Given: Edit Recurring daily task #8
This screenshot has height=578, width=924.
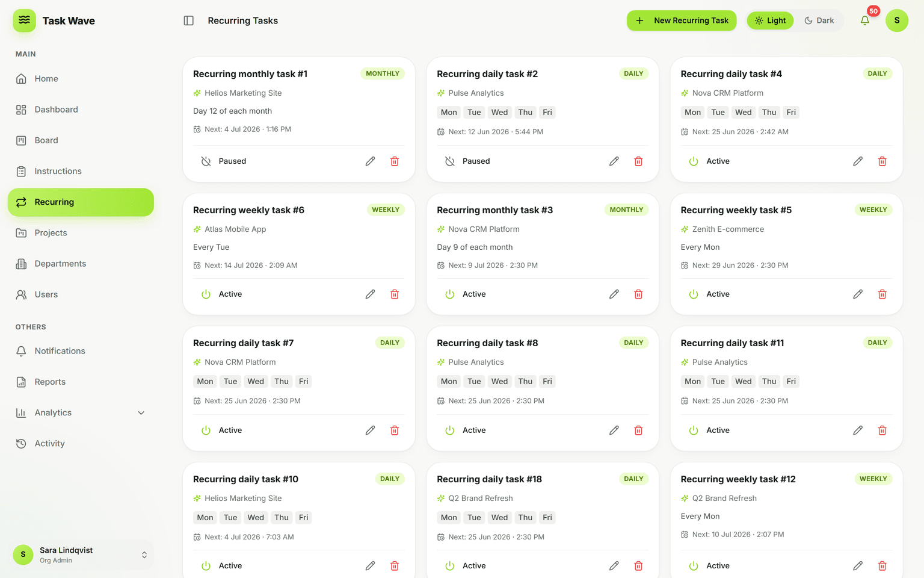Looking at the screenshot, I should click(614, 430).
